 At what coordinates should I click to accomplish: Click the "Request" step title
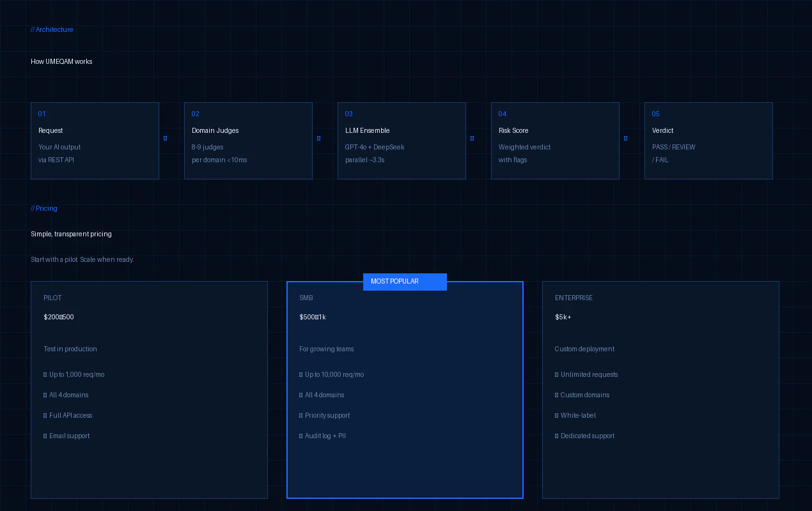click(x=51, y=130)
